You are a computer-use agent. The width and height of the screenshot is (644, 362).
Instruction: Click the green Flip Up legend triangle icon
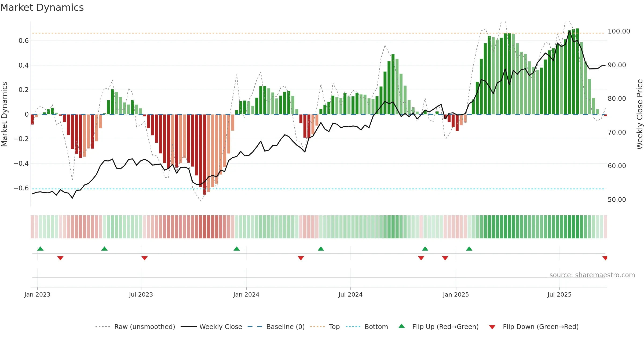click(x=402, y=326)
